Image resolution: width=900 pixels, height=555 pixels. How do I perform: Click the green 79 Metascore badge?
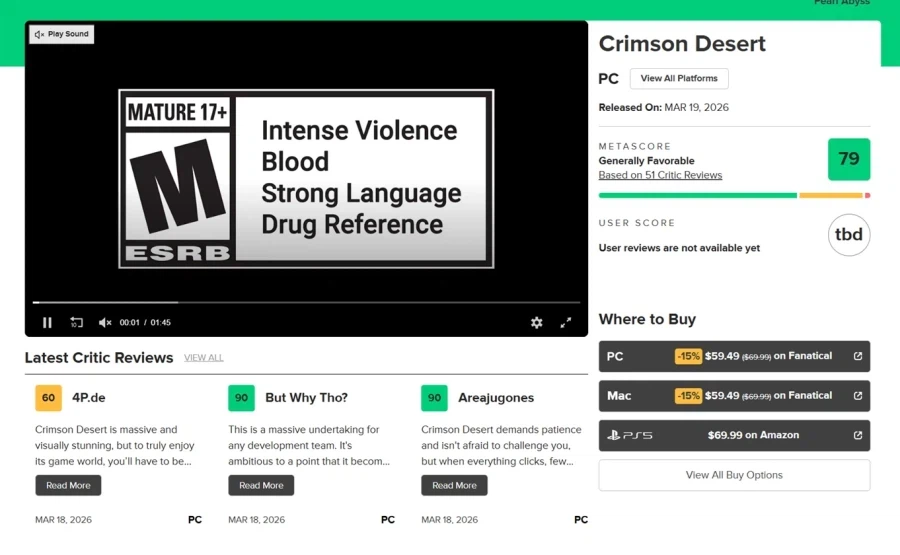848,159
